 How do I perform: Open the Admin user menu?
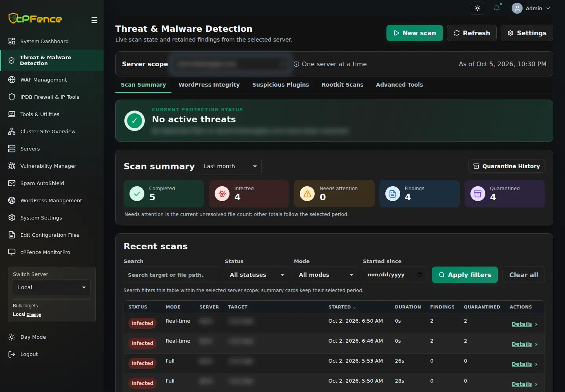pyautogui.click(x=531, y=8)
